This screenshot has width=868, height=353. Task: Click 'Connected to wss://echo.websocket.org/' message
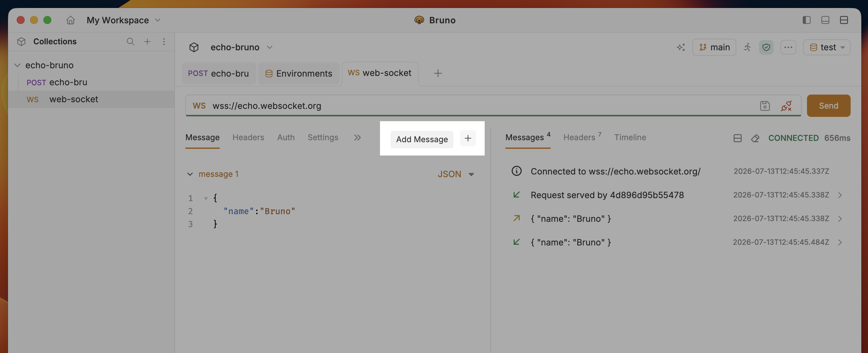point(615,171)
